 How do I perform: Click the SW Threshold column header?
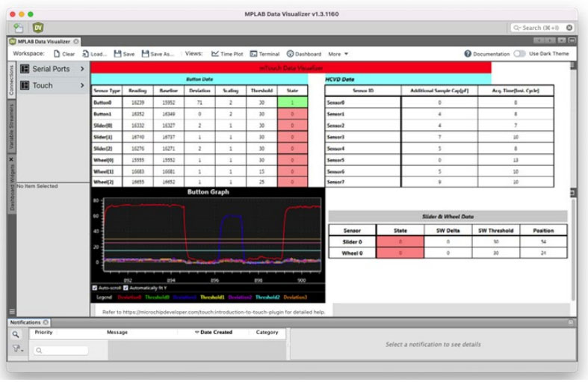pos(496,230)
